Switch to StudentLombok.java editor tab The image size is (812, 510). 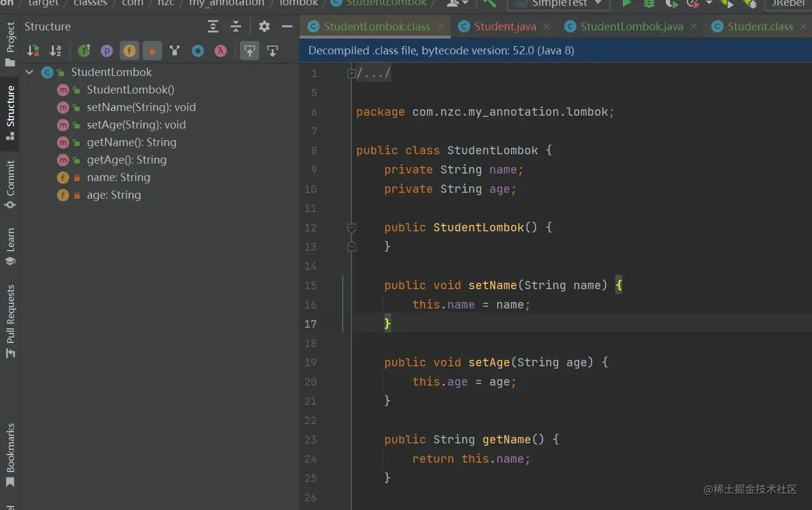[x=632, y=26]
